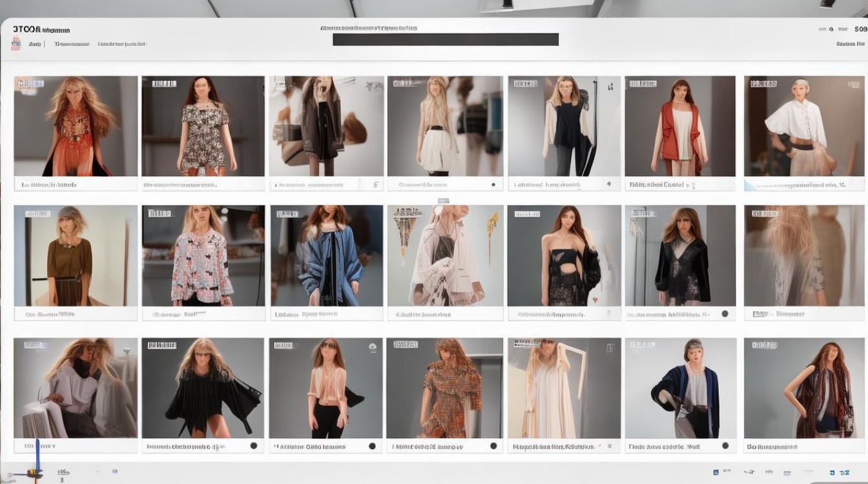
Task: Open the floral print dress thumbnail in first row
Action: [203, 126]
